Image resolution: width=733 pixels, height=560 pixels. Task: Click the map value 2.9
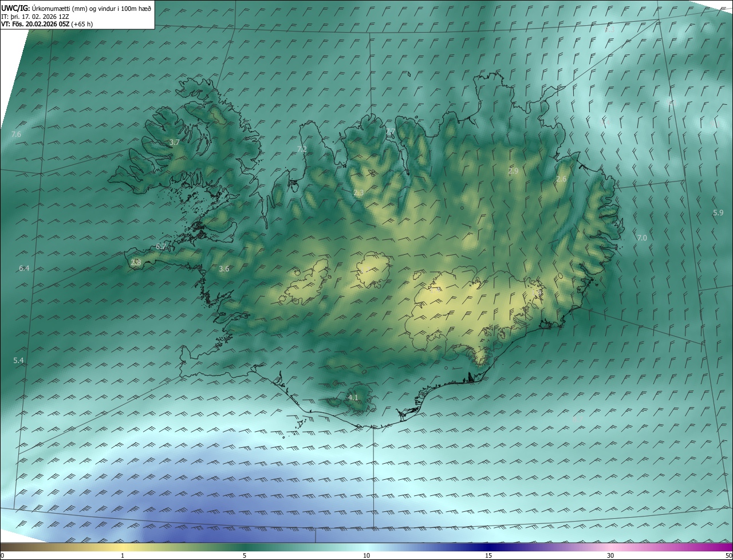tap(513, 171)
